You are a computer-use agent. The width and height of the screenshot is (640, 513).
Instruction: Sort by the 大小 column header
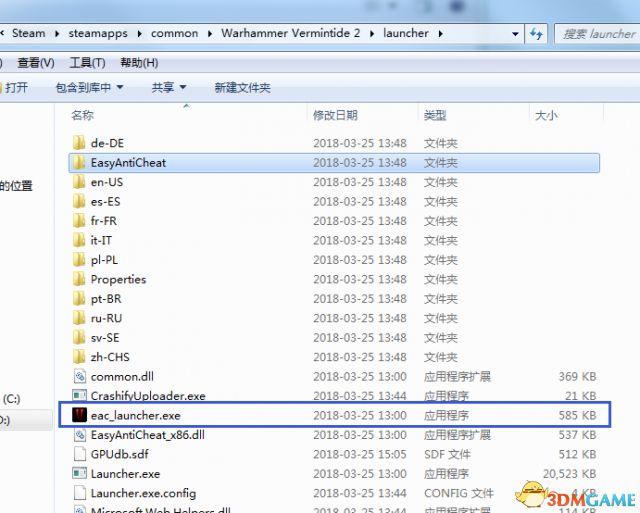(x=546, y=115)
